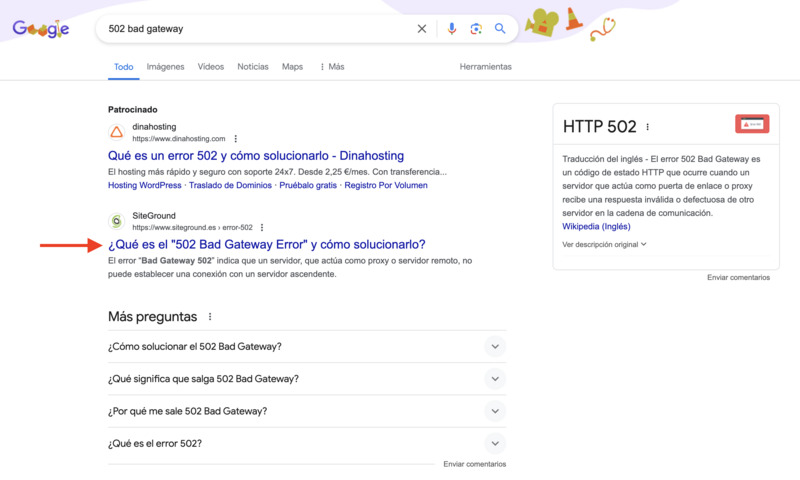Open the three-dot menu beside Más preguntas
This screenshot has height=480, width=800.
coord(210,317)
